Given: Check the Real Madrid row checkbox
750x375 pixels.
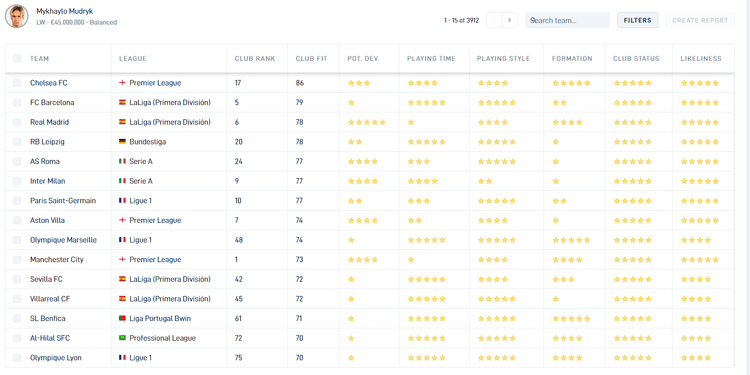Looking at the screenshot, I should pyautogui.click(x=17, y=122).
